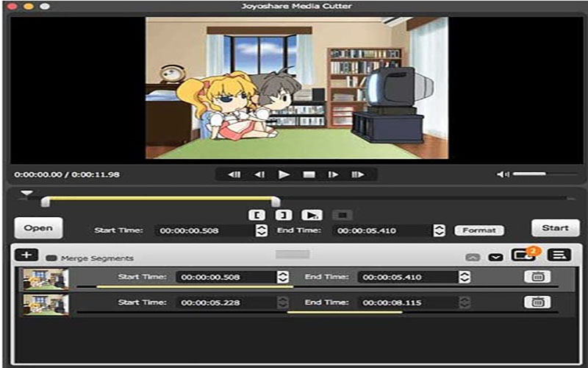
Task: Adjust the main Start Time stepper
Action: (262, 230)
